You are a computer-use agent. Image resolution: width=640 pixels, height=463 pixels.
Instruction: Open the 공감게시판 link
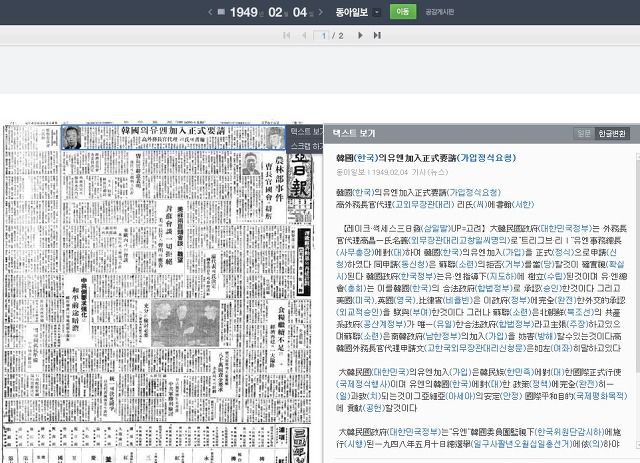pos(440,12)
